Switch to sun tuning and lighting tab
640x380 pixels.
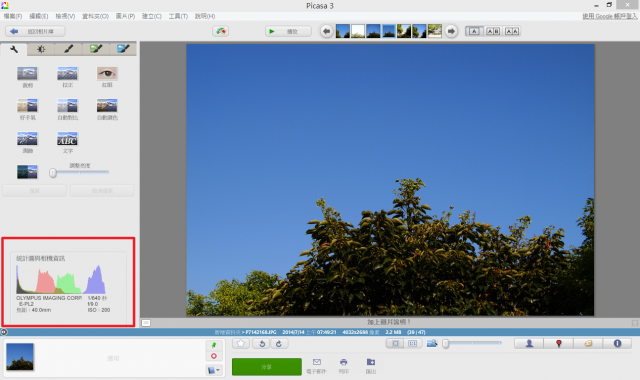41,49
